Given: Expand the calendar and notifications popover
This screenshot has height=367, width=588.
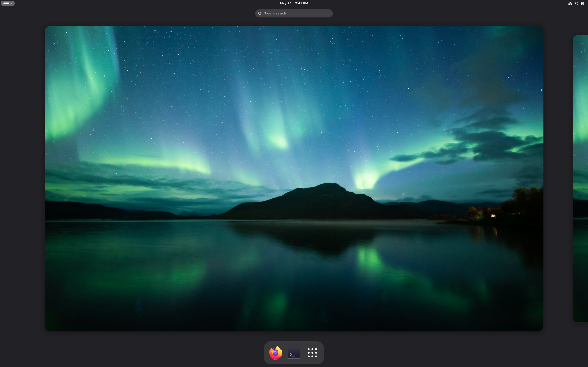Looking at the screenshot, I should tap(294, 3).
